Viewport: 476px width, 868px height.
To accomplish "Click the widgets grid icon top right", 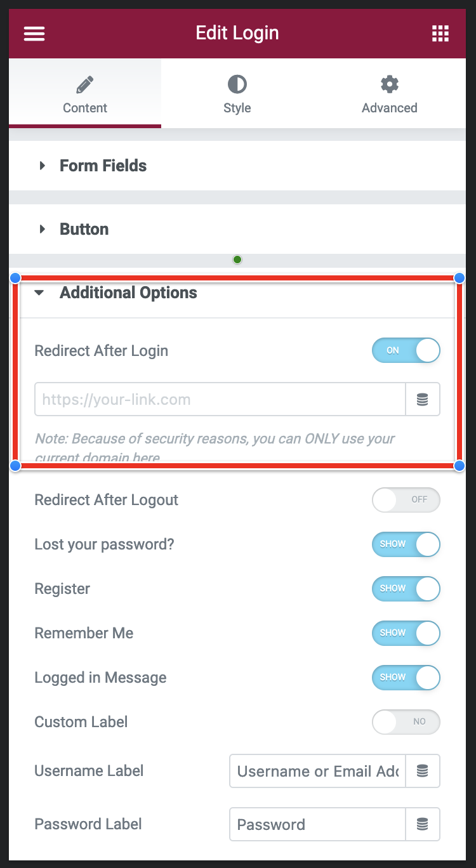I will (440, 33).
